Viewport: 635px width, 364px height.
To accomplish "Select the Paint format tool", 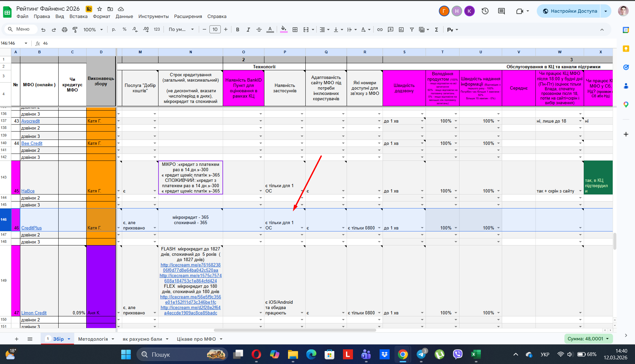I will (x=75, y=30).
